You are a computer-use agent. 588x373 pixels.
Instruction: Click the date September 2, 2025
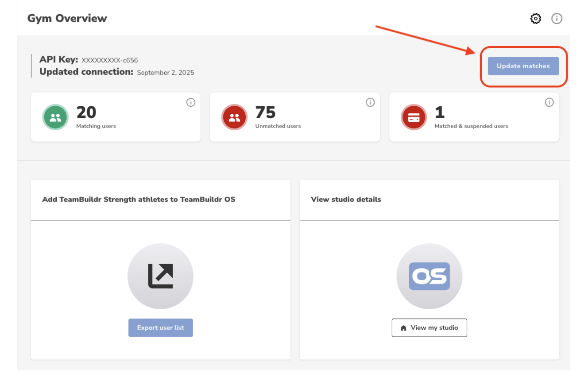pyautogui.click(x=166, y=73)
